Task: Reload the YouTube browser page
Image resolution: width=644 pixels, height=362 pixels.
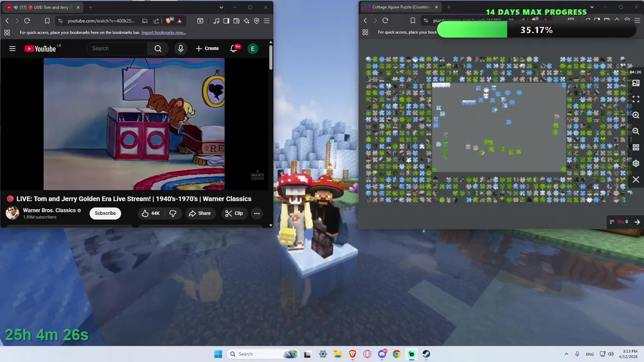Action: pos(27,21)
